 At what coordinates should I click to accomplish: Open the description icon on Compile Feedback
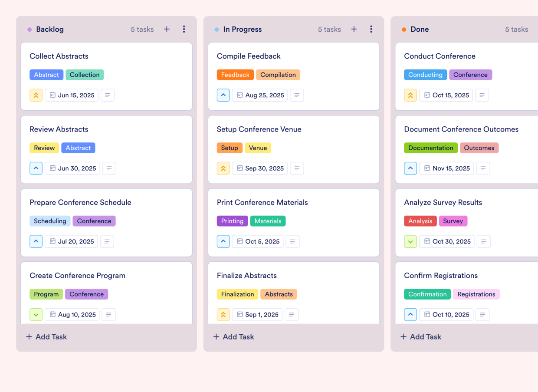point(297,95)
